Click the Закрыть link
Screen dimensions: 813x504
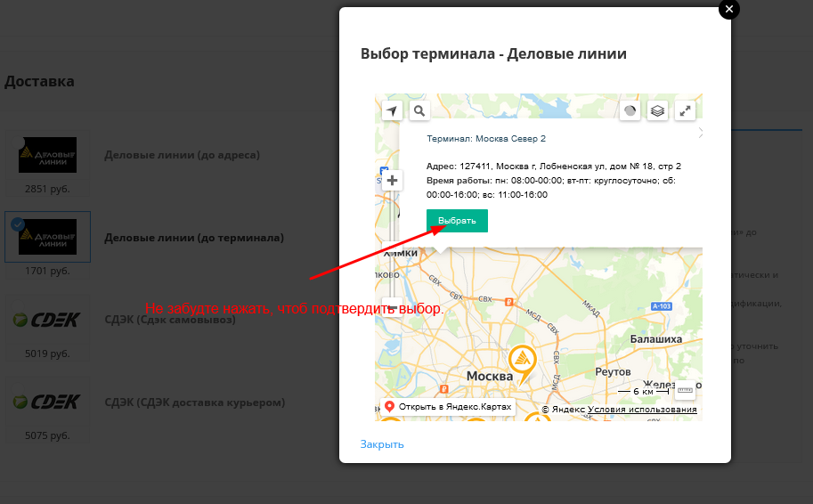pyautogui.click(x=382, y=444)
